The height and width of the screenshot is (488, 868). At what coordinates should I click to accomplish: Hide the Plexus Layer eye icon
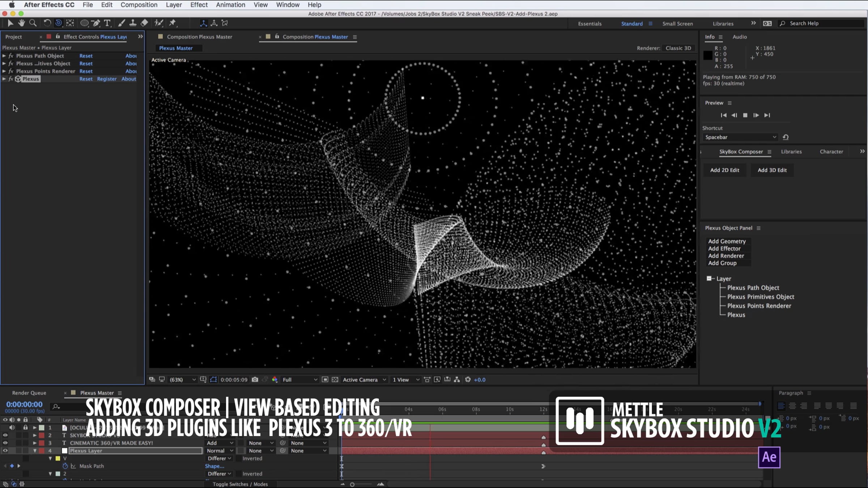click(x=5, y=451)
